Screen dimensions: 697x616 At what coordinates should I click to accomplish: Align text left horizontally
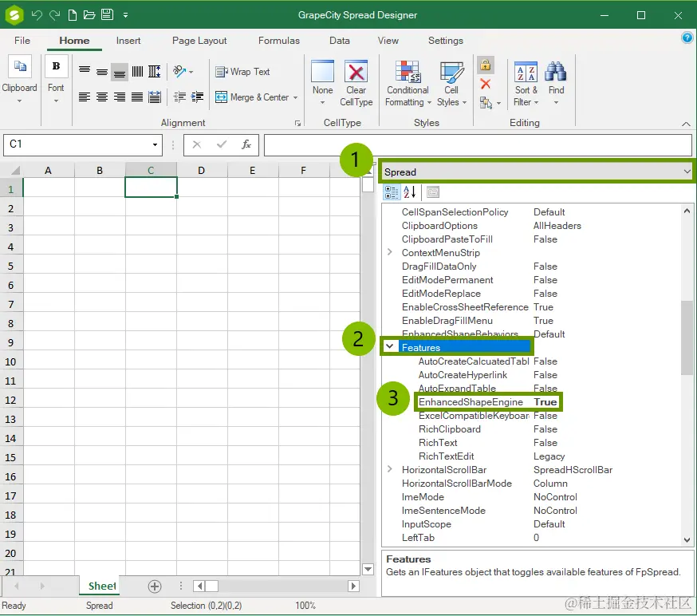85,97
